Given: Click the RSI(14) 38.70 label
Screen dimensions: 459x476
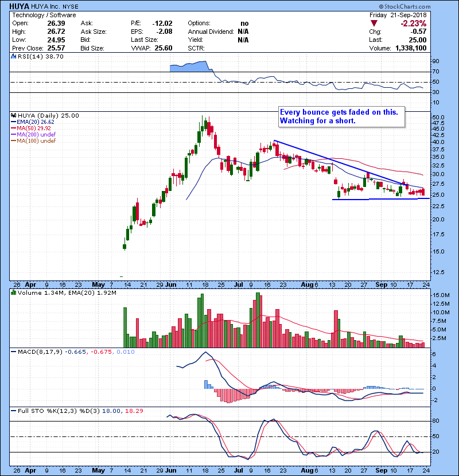Looking at the screenshot, I should pyautogui.click(x=41, y=56).
